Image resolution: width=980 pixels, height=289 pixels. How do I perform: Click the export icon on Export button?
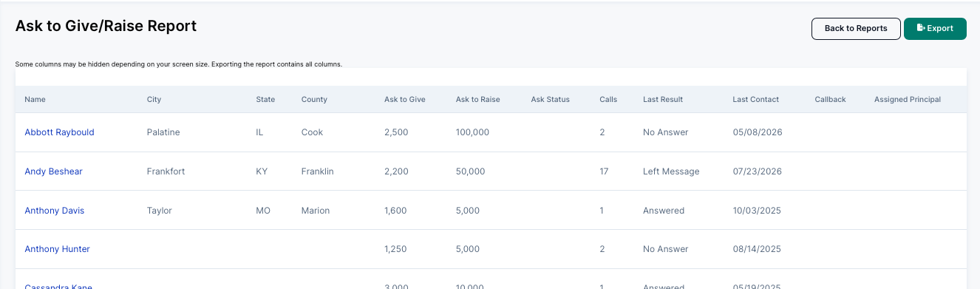921,28
